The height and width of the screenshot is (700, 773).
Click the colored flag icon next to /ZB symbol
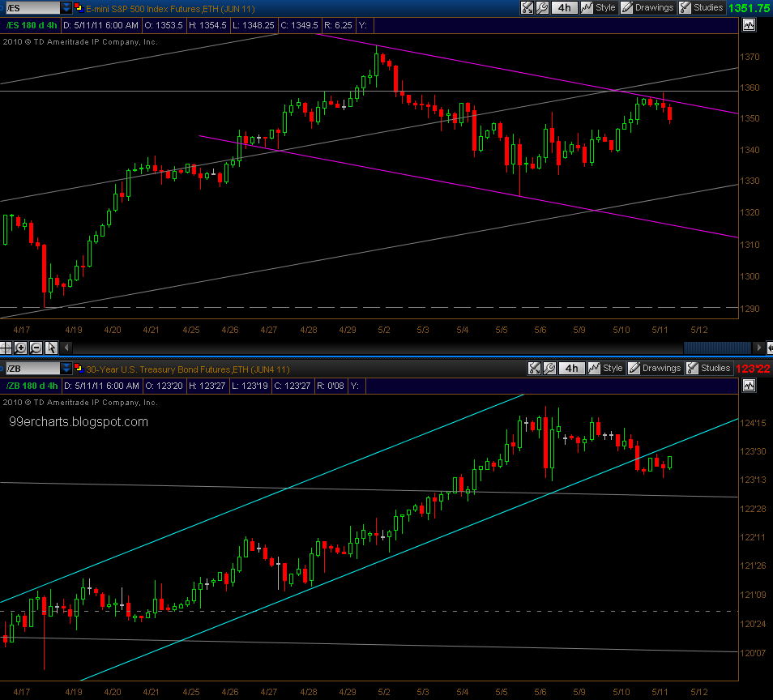[x=78, y=368]
